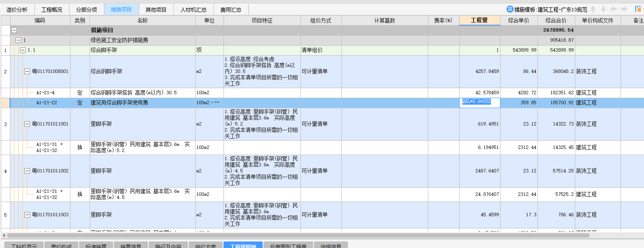This screenshot has width=644, height=248.
Task: Click the 备注 column header
Action: pos(632,21)
